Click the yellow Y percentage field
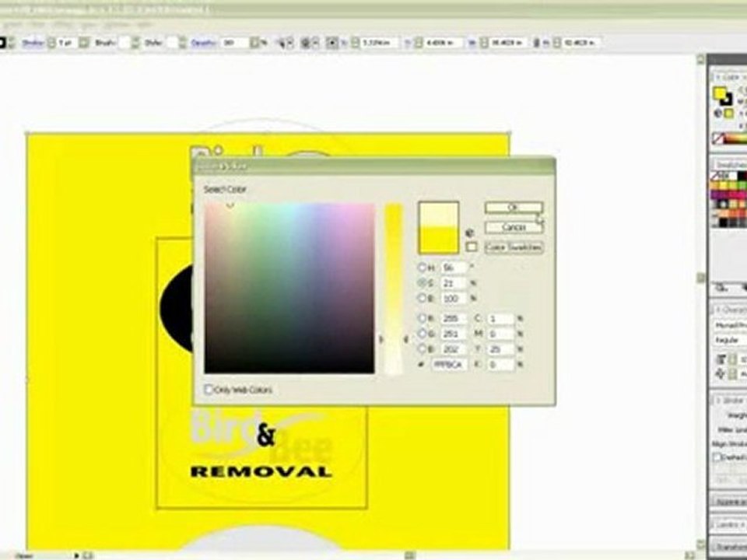 click(501, 349)
